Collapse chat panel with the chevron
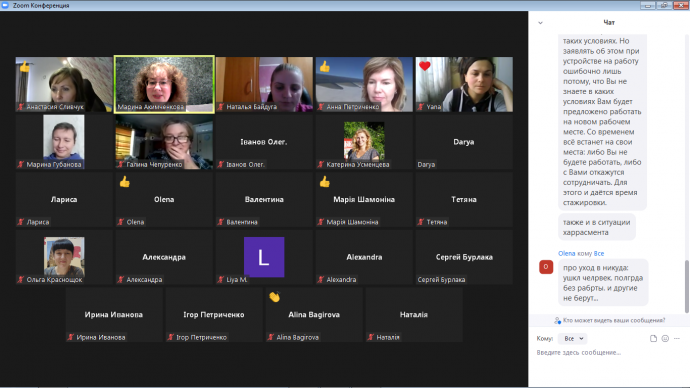This screenshot has height=388, width=690. pyautogui.click(x=540, y=23)
